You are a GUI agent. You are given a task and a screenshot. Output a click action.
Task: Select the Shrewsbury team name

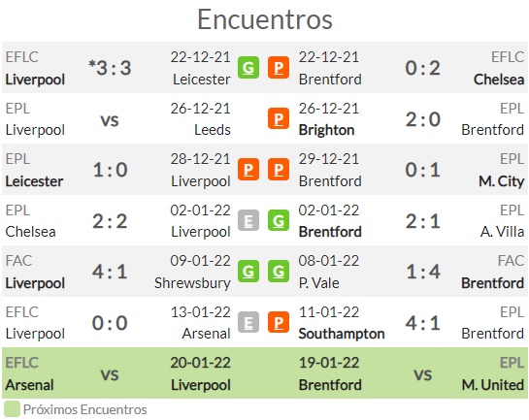tap(192, 283)
